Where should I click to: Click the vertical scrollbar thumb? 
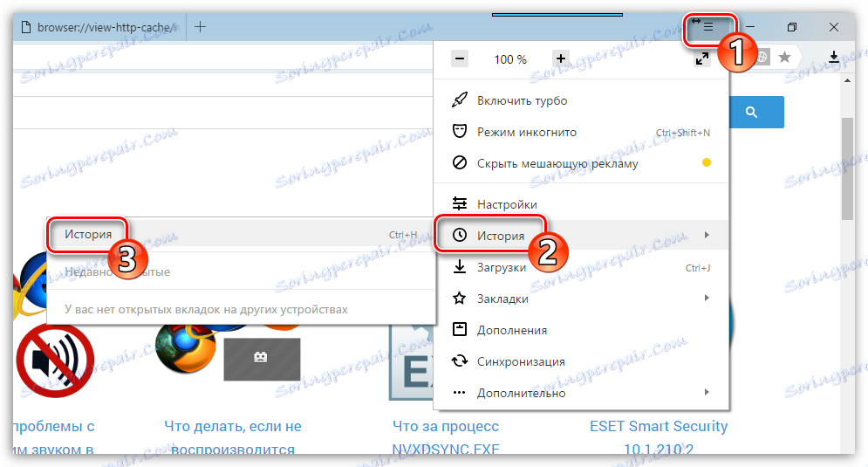pos(848,168)
